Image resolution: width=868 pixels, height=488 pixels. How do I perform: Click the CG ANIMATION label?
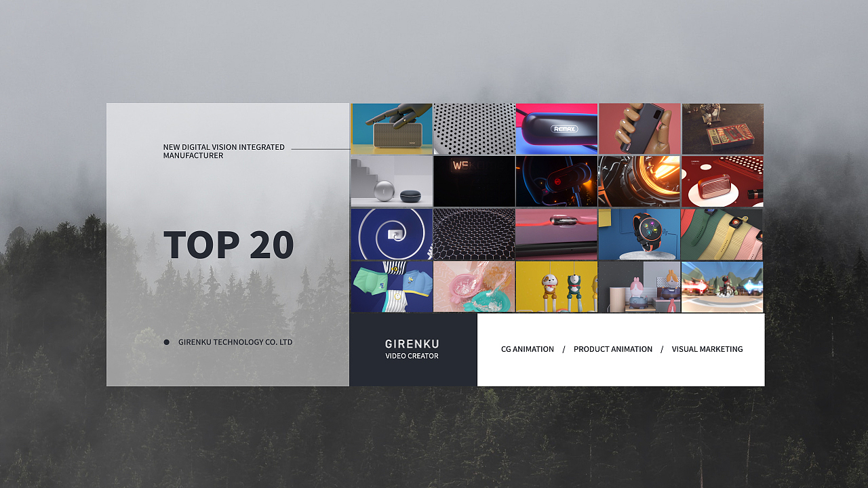click(528, 349)
